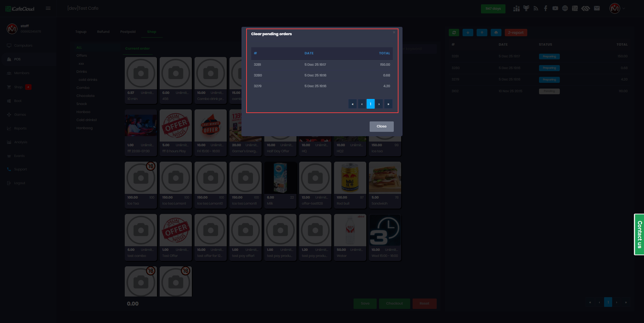Image resolution: width=644 pixels, height=323 pixels.
Task: Click the globe icon in the top bar
Action: 565,8
